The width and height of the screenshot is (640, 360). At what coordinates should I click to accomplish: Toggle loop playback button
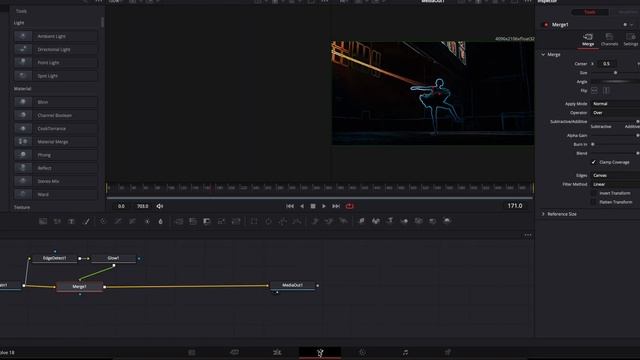(349, 206)
